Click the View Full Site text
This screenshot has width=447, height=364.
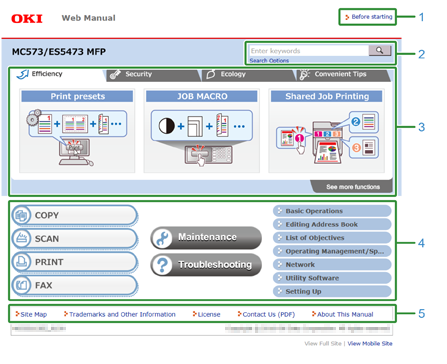[323, 343]
